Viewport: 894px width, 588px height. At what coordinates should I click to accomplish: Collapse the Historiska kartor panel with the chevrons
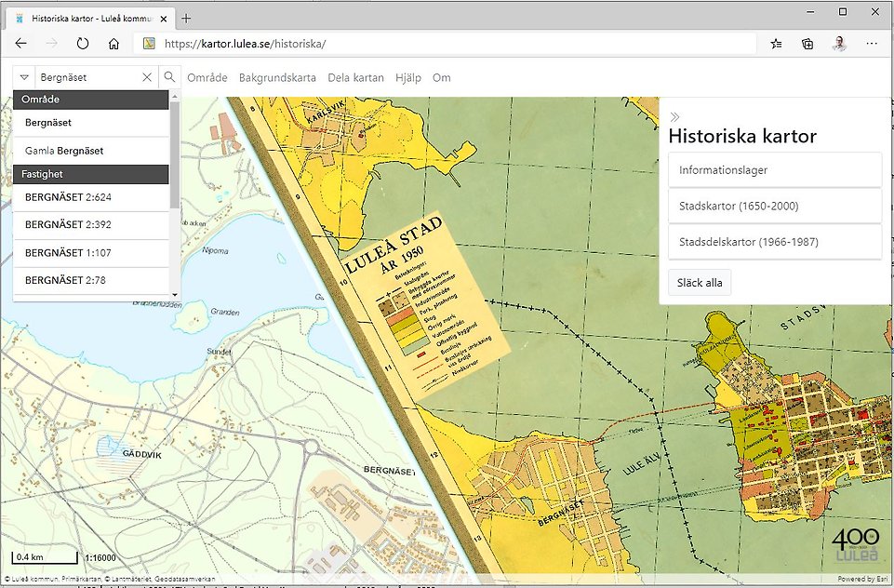click(673, 116)
